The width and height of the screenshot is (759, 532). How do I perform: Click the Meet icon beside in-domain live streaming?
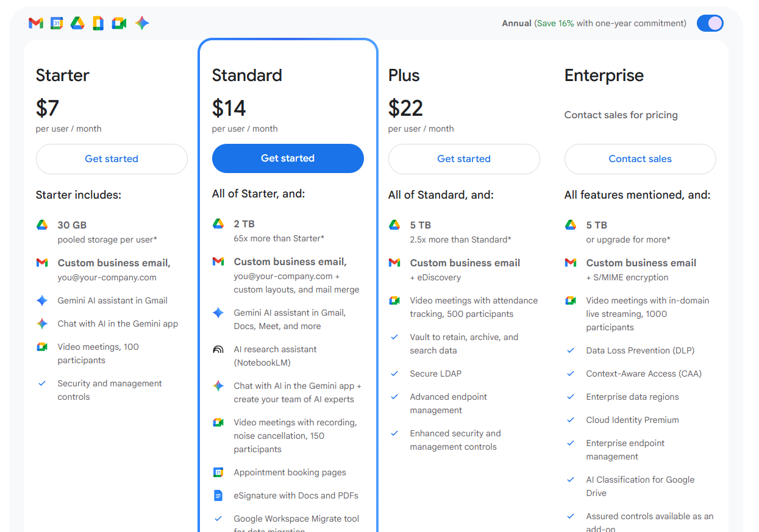point(571,300)
